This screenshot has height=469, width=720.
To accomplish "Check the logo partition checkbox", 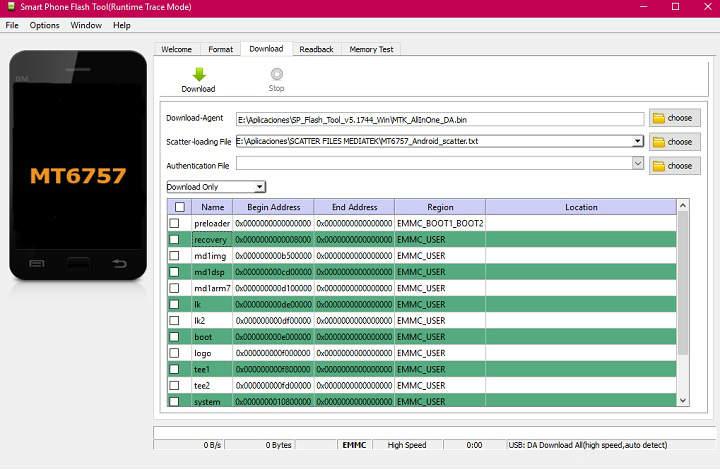I will tap(174, 353).
